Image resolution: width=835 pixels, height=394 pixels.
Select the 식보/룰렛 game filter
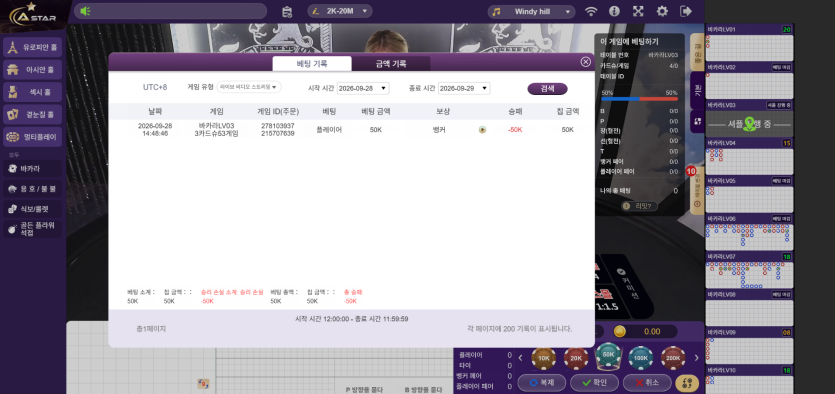(x=32, y=209)
